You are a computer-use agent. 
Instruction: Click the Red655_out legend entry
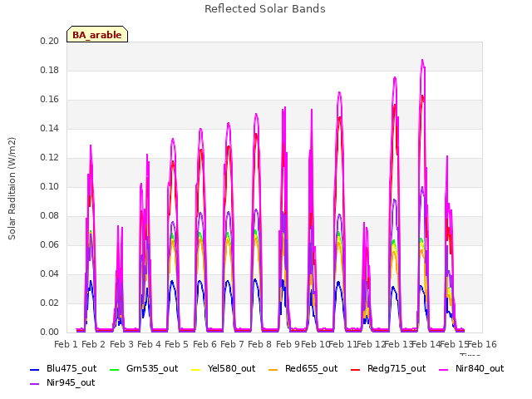pos(303,369)
